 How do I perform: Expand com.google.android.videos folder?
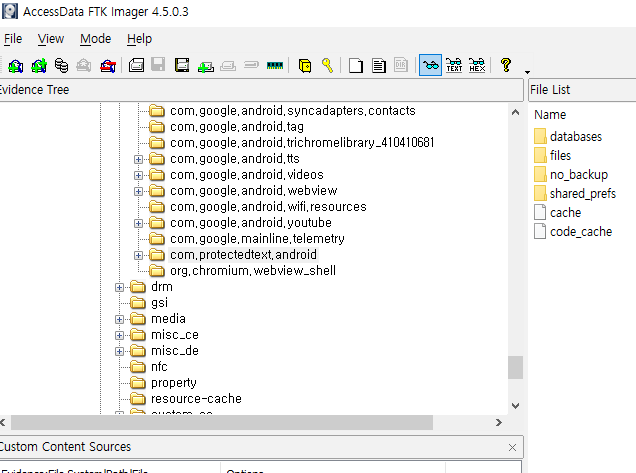[138, 176]
